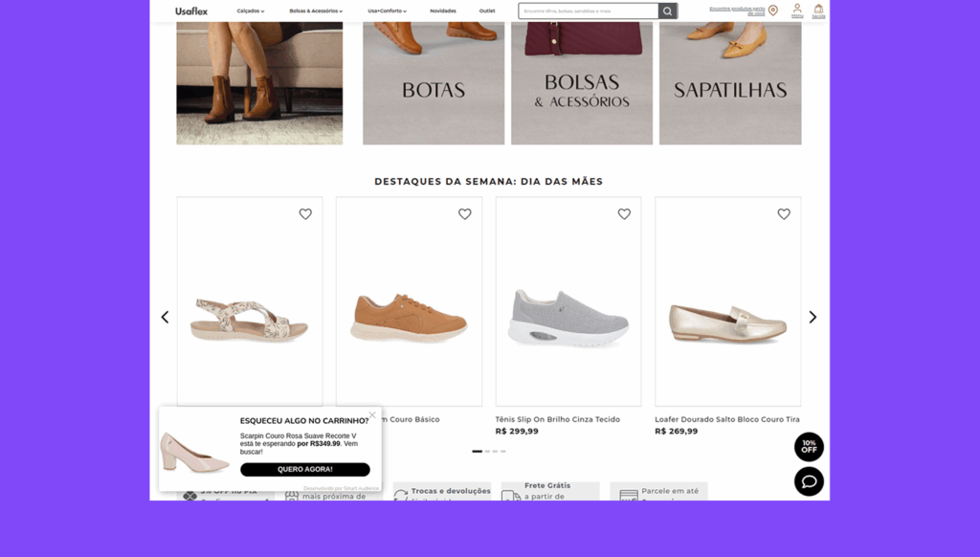Select the first carousel pagination dash
Image resolution: width=980 pixels, height=557 pixels.
(x=477, y=451)
